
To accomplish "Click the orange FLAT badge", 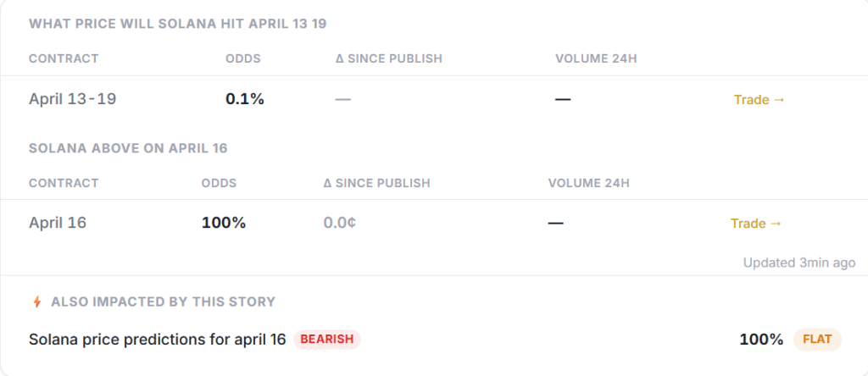I will coord(817,340).
